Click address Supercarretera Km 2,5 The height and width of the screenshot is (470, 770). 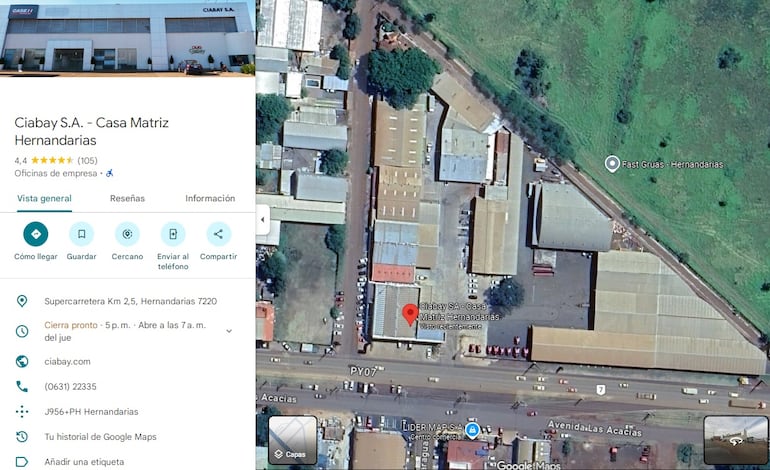tap(131, 301)
